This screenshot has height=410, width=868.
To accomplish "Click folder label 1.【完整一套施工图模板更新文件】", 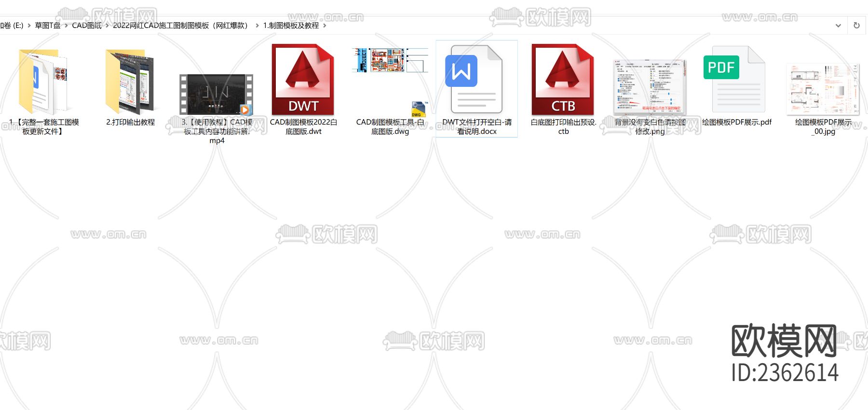I will [43, 127].
